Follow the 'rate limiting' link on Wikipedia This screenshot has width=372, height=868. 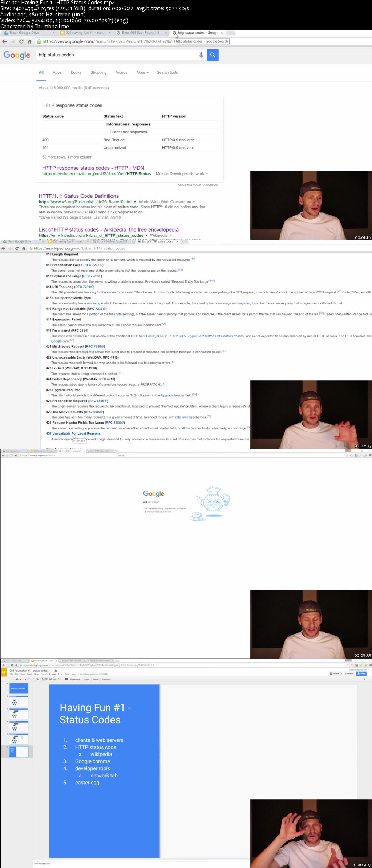[x=183, y=417]
